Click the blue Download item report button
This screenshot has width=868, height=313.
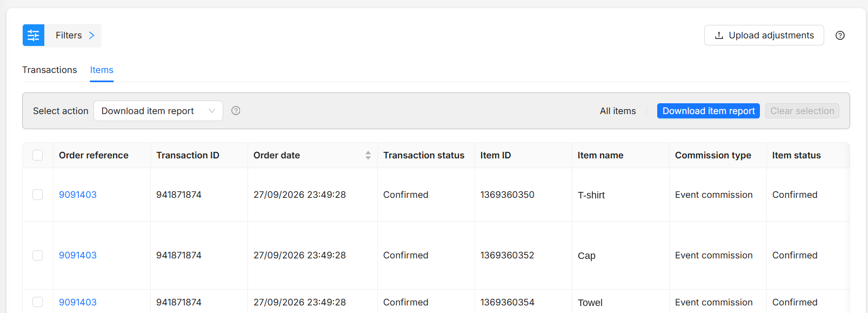pos(709,111)
